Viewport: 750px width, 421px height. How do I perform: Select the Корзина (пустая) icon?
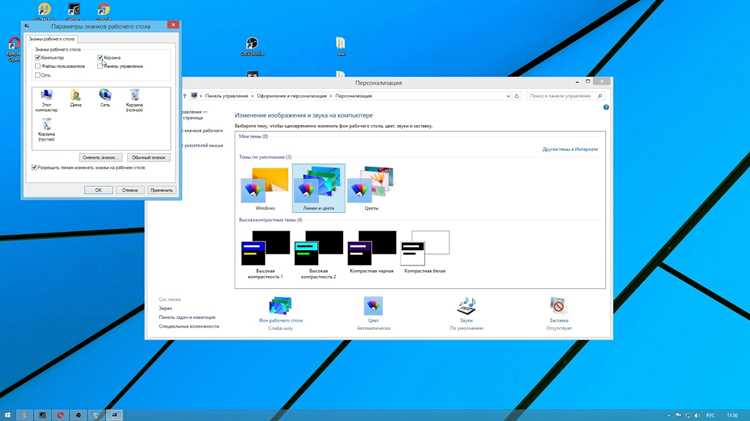46,130
